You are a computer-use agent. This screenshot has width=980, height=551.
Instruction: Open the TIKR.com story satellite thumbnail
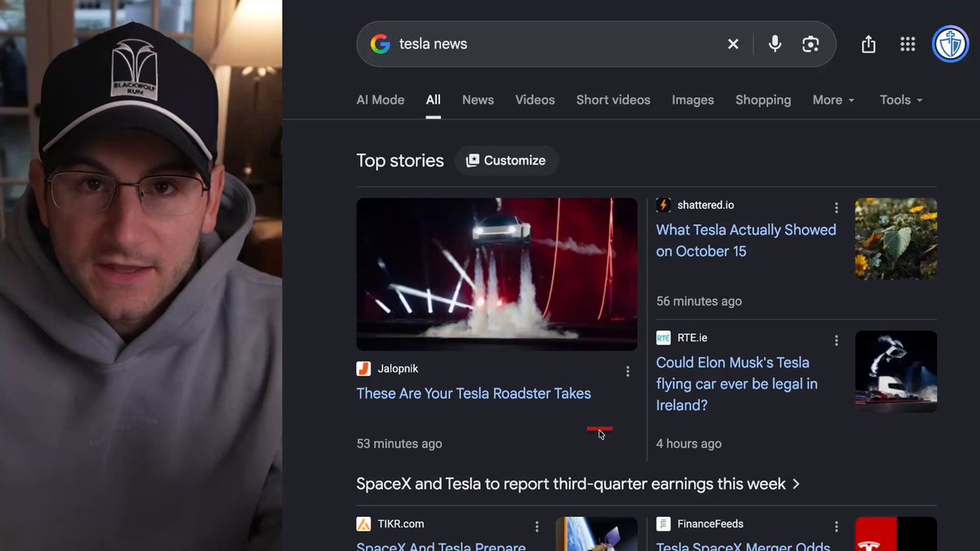tap(597, 534)
